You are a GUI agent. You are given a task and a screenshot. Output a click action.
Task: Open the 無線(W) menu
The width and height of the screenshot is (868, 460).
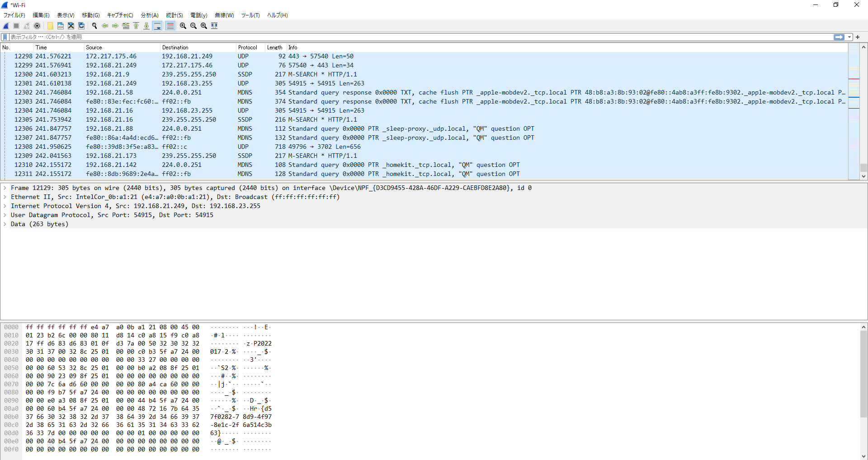[x=224, y=15]
